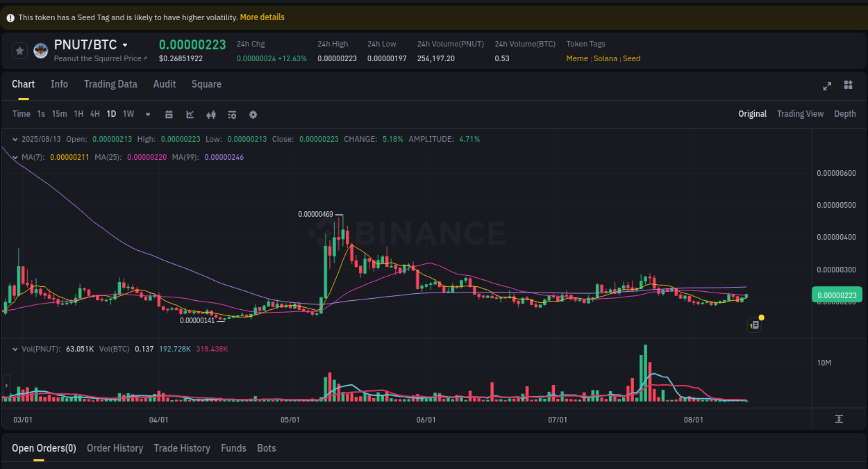The width and height of the screenshot is (868, 469).
Task: Favorite PNUT/BTC using the star icon
Action: tap(19, 50)
